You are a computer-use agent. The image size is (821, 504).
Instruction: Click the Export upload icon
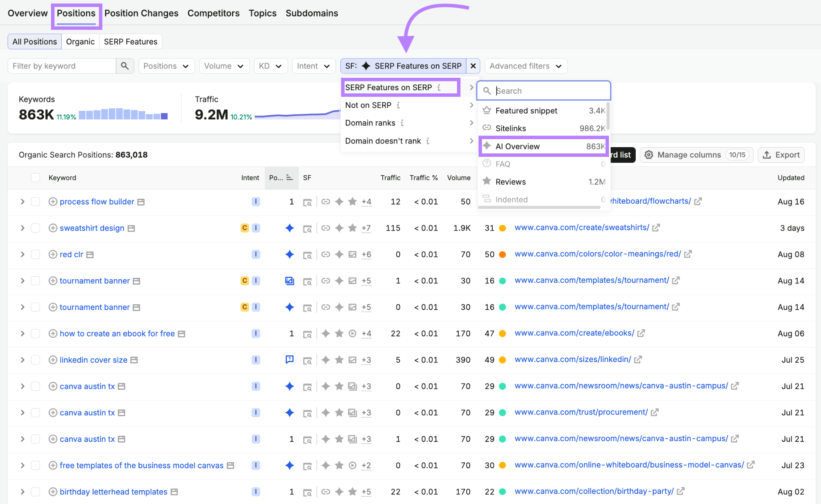click(766, 155)
